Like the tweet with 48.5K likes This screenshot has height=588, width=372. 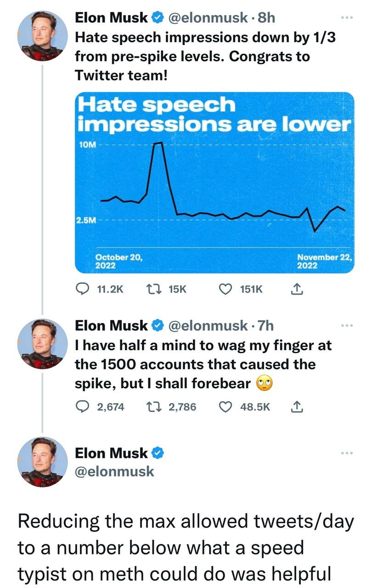(x=225, y=407)
